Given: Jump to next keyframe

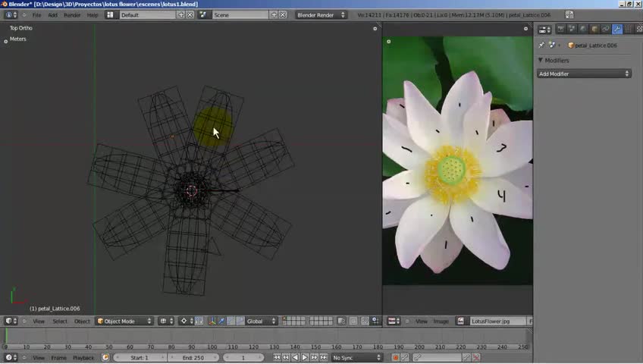Looking at the screenshot, I should pos(314,357).
